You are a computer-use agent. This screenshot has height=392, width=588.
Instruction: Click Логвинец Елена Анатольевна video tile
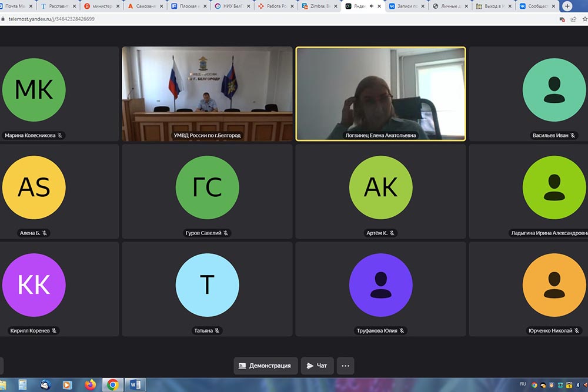(380, 93)
